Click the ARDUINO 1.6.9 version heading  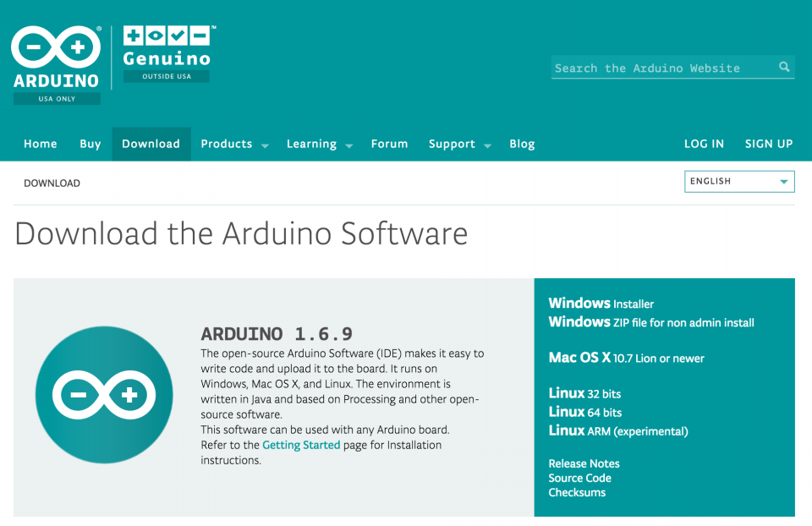tap(277, 334)
